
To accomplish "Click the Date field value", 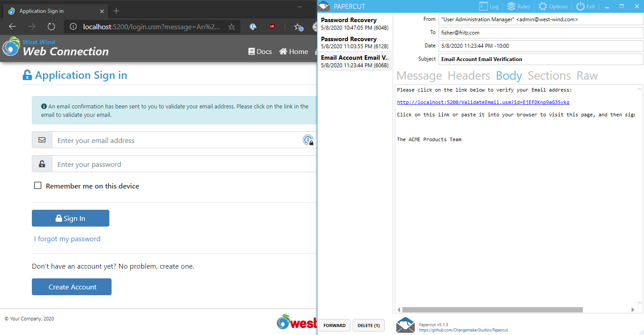I will [x=540, y=46].
